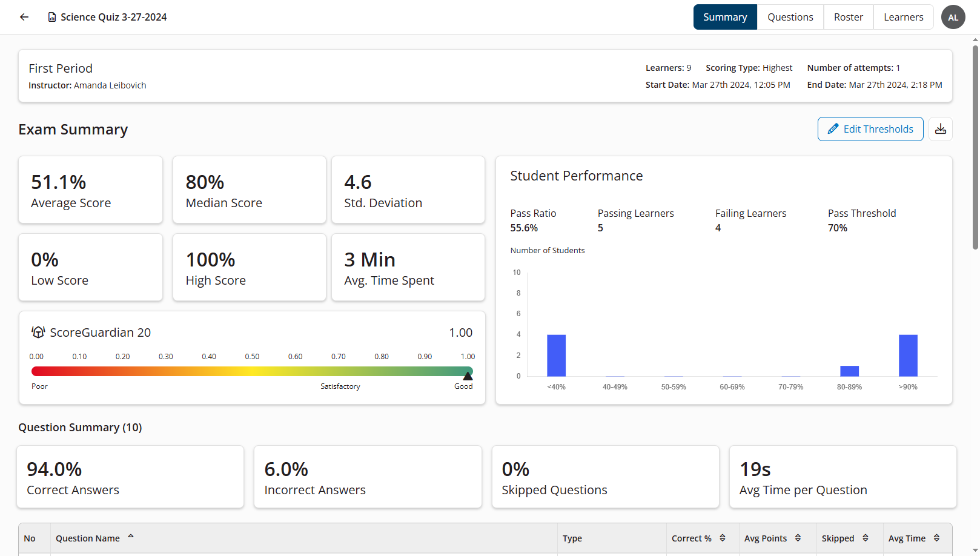
Task: Select the Summary tab
Action: pos(724,16)
